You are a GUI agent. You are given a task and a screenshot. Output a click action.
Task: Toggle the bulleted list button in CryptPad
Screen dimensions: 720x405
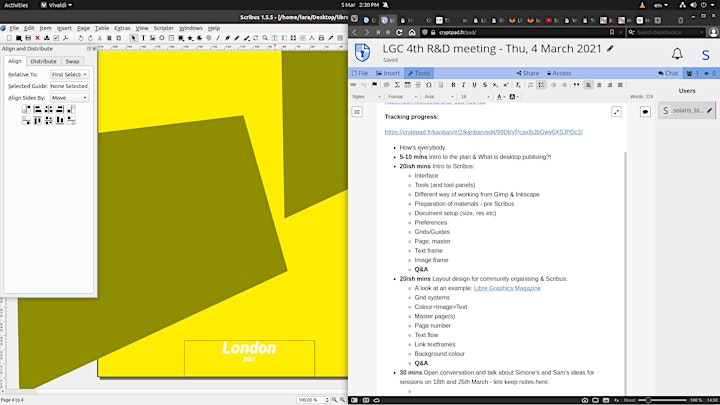[541, 85]
